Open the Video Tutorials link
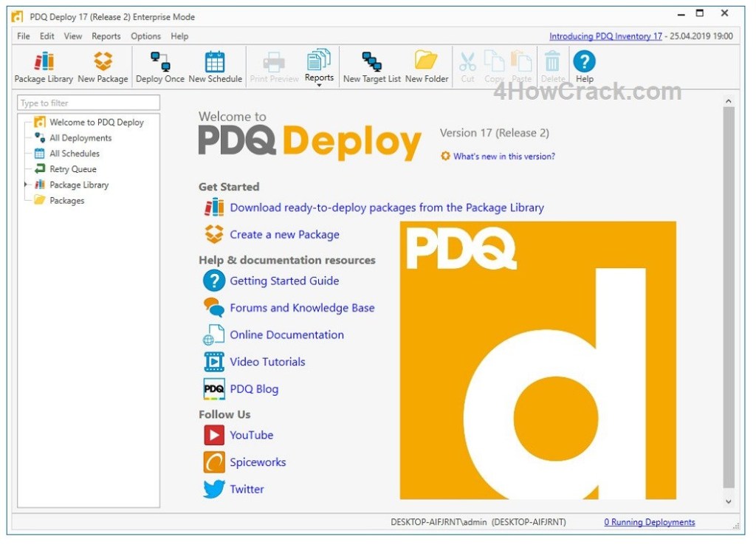Screen dimensions: 756x545 267,362
